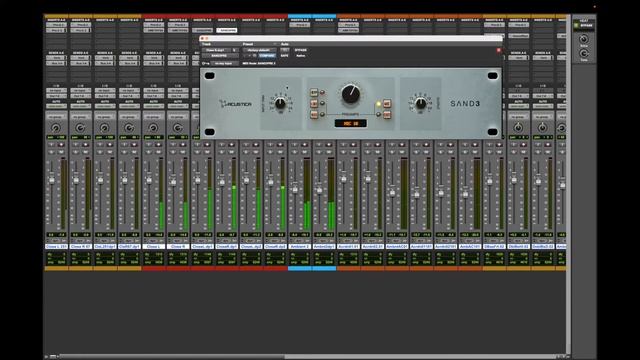
Task: Open the SANDPRE plug-in selector
Action: 220,56
